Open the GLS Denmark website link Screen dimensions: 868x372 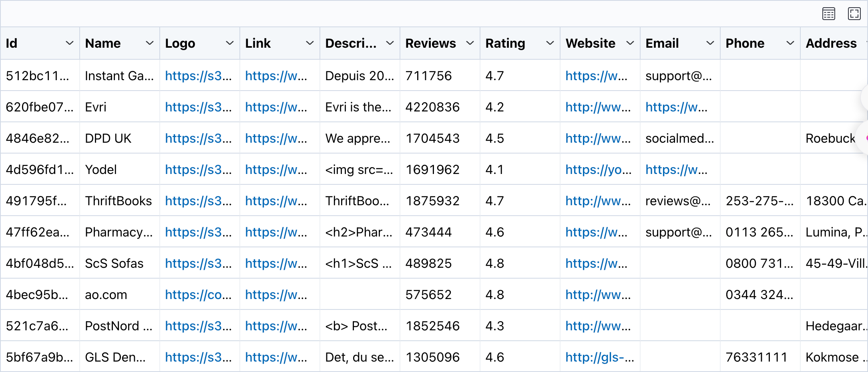pyautogui.click(x=599, y=357)
